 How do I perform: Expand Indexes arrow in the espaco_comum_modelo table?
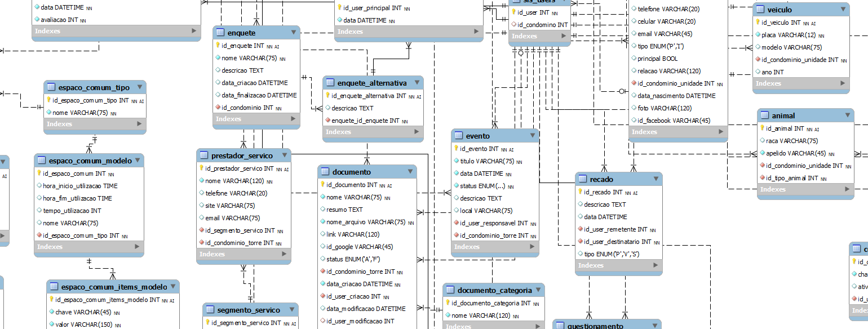(x=138, y=247)
